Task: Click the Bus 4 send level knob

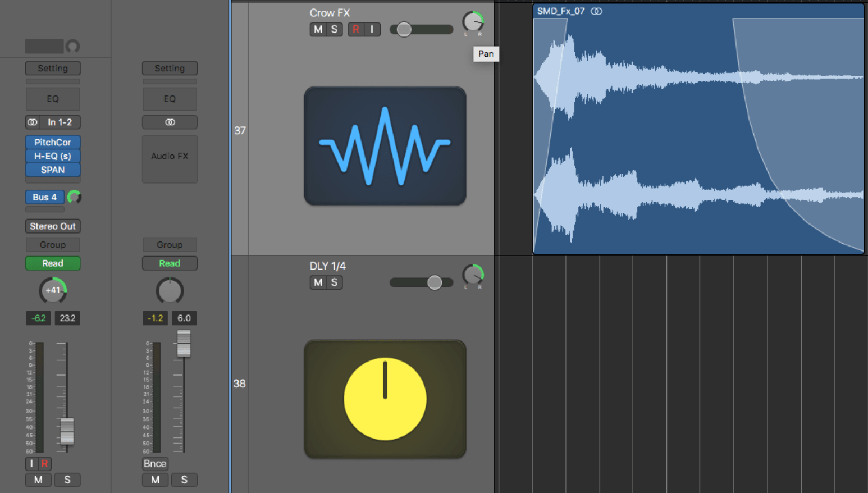Action: (x=74, y=197)
